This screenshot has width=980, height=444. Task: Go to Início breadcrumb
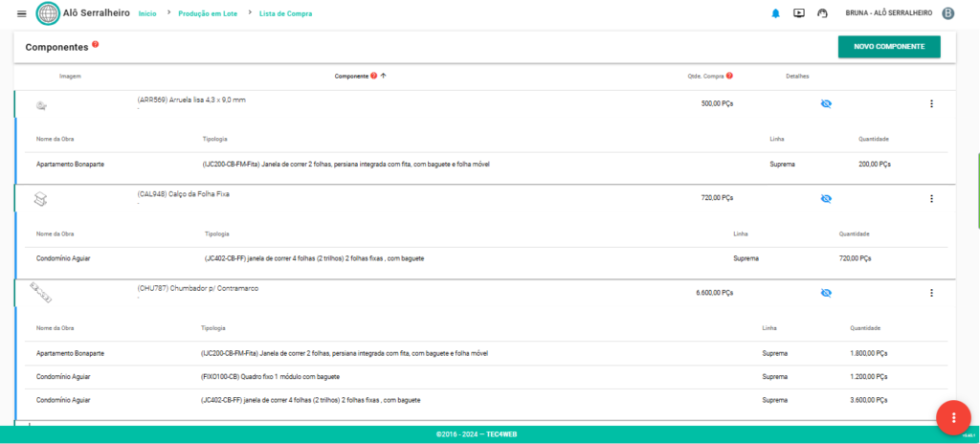147,14
